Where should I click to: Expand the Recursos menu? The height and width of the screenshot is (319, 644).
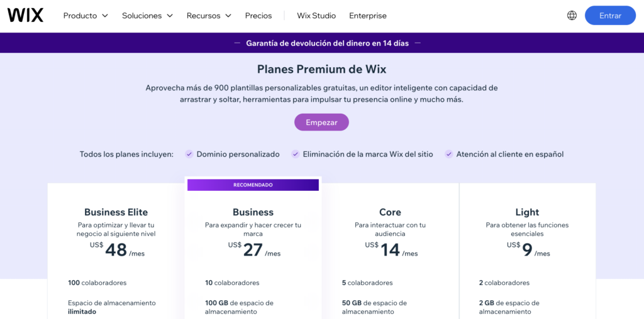(209, 16)
